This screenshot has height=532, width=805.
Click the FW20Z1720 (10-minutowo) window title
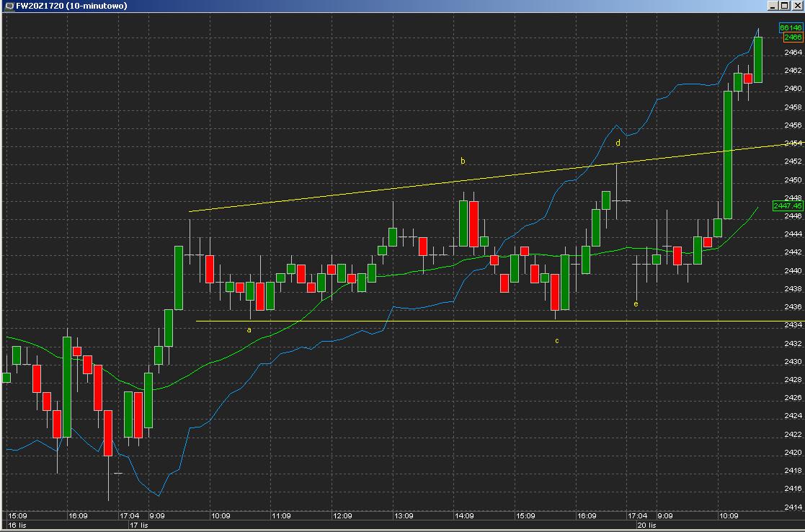[x=71, y=6]
